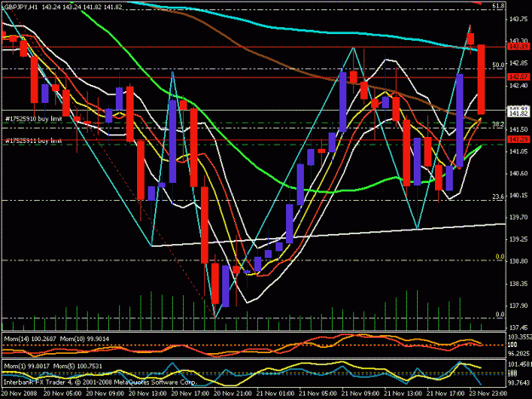532x399 pixels.
Task: Click the 20 Nov 21:00 time label
Action: pos(232,394)
